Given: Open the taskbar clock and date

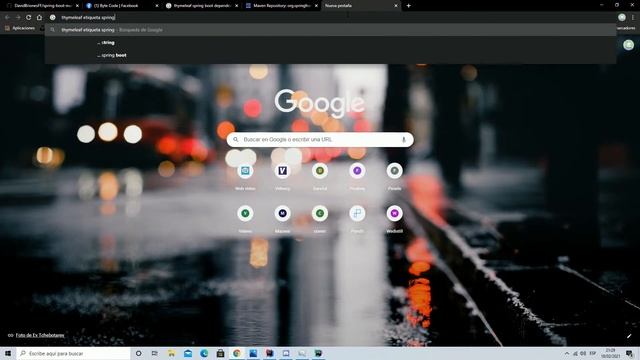Looking at the screenshot, I should tap(611, 353).
